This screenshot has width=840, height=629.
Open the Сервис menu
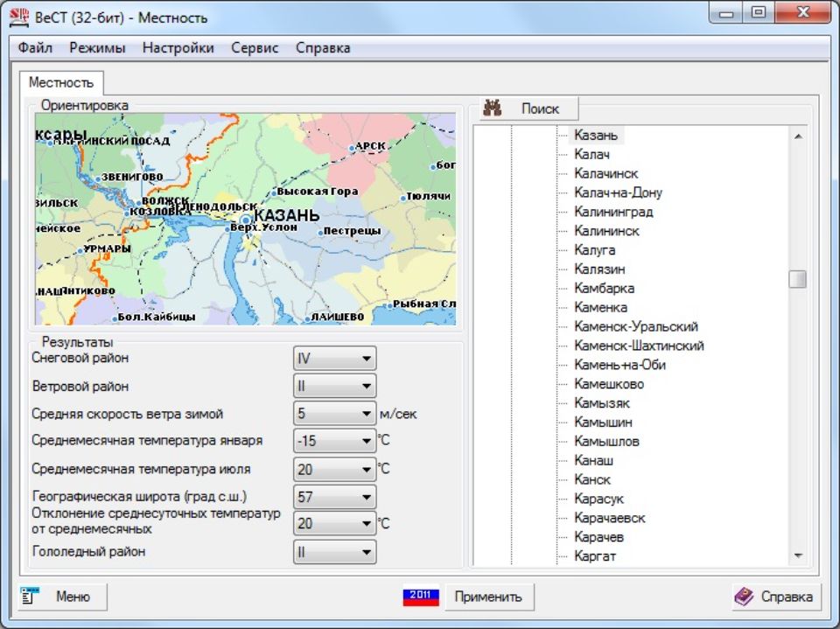pyautogui.click(x=255, y=48)
